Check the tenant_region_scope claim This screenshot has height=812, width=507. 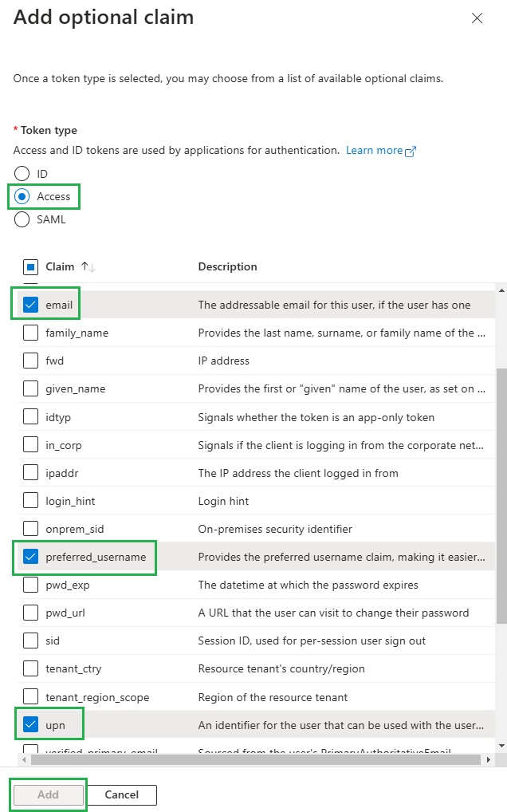coord(30,696)
